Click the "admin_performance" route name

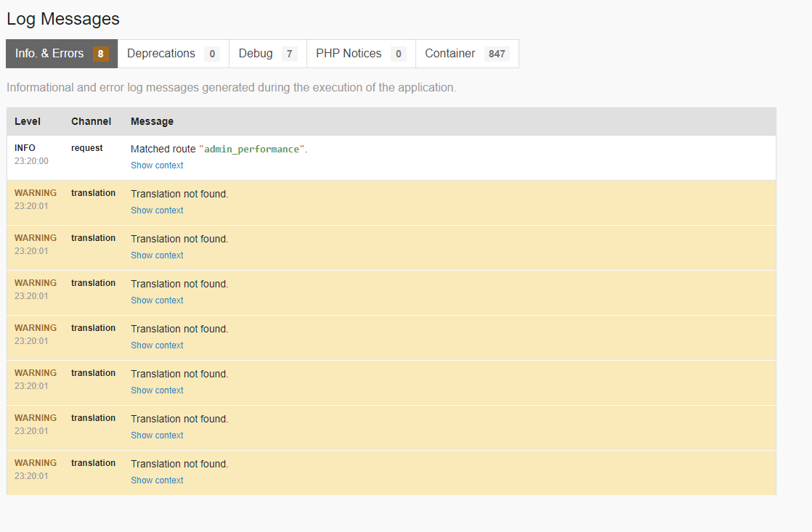click(x=252, y=149)
